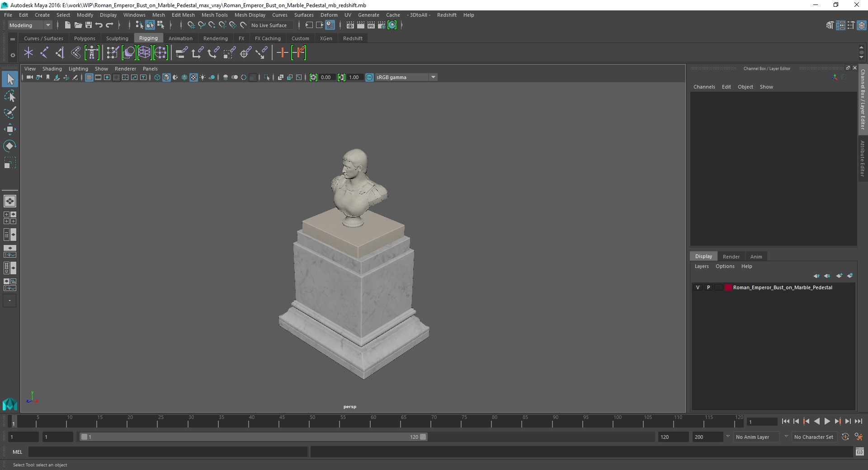
Task: Switch to the Redshift shelf tab
Action: coord(353,38)
